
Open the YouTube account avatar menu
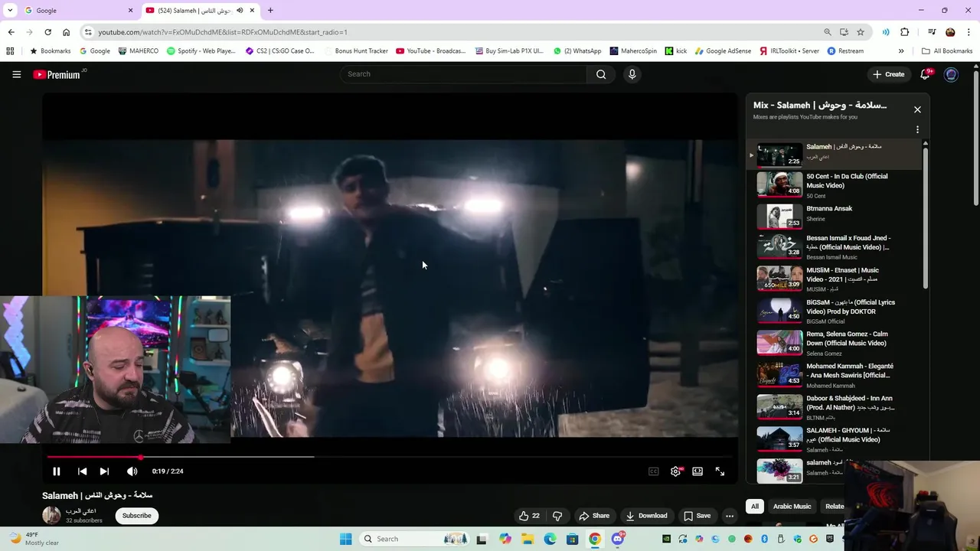pos(951,74)
